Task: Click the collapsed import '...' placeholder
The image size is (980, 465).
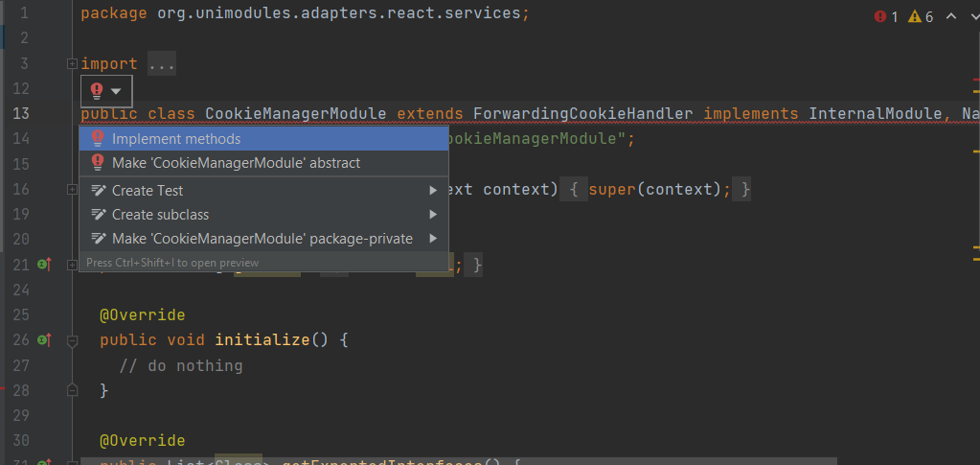Action: tap(162, 64)
